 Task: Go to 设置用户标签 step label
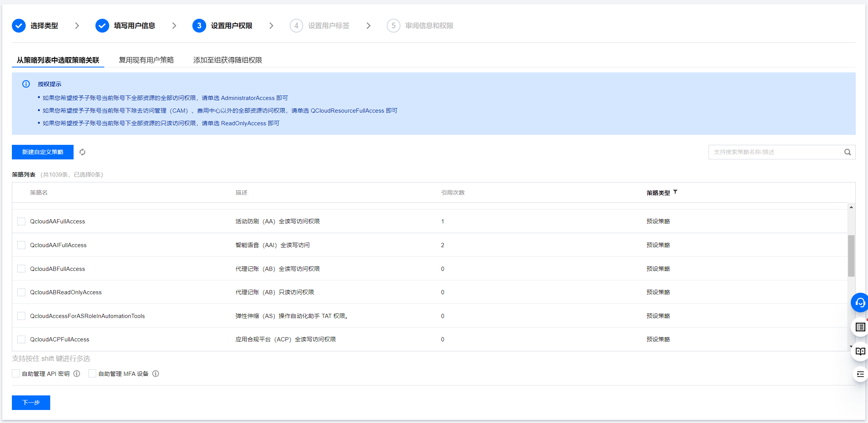pos(329,26)
